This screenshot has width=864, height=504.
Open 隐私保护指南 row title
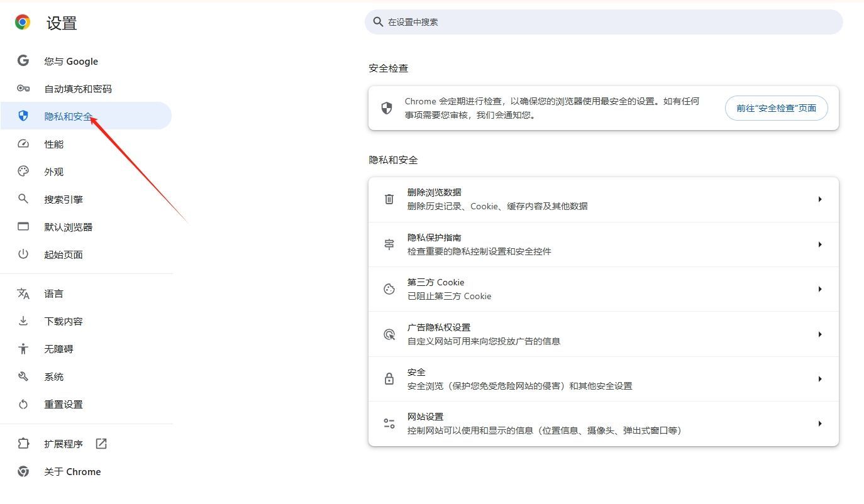pos(434,238)
